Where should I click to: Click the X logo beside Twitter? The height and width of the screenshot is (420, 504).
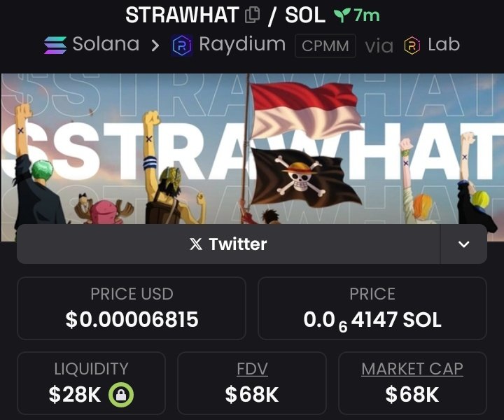(x=196, y=244)
